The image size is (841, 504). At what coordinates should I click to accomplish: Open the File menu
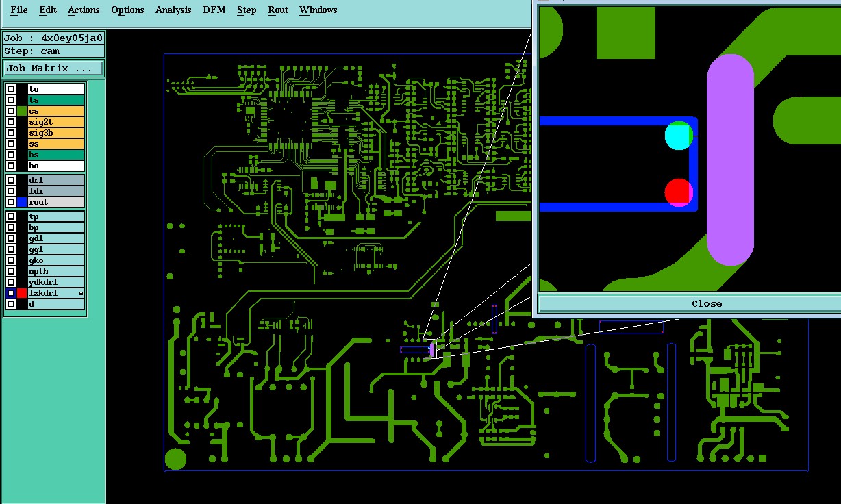(x=19, y=10)
